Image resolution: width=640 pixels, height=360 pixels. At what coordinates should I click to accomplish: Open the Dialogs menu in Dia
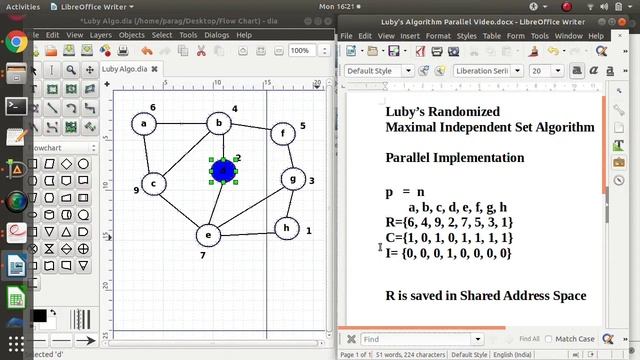tap(217, 35)
